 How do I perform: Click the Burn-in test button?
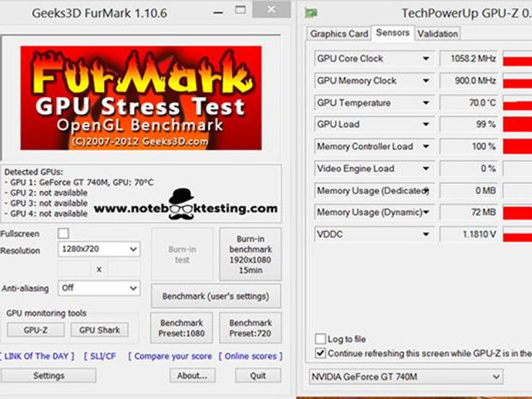182,254
